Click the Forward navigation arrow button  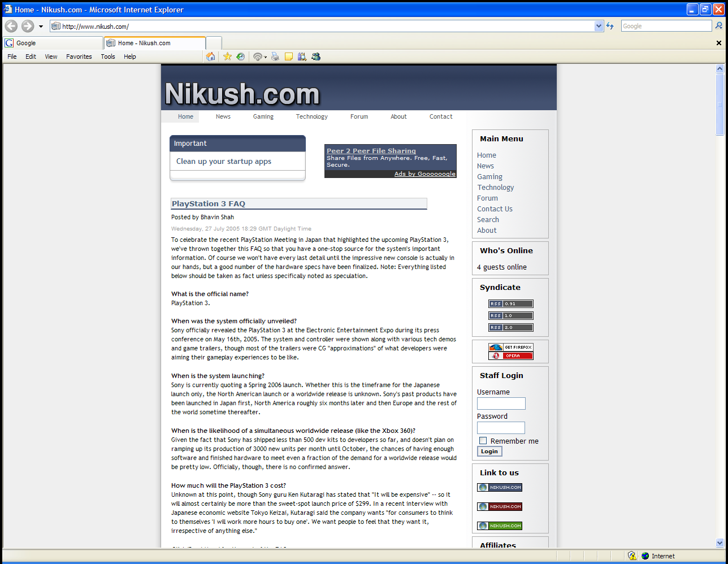coord(28,26)
